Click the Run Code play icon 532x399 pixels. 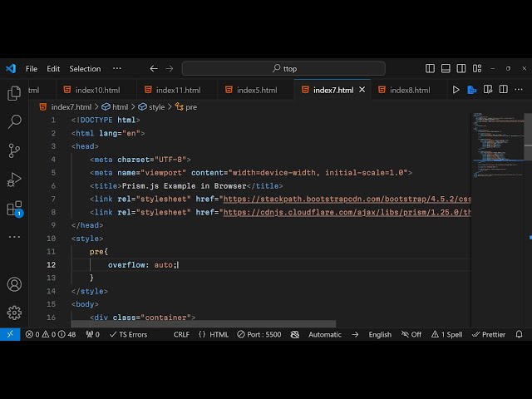point(456,90)
